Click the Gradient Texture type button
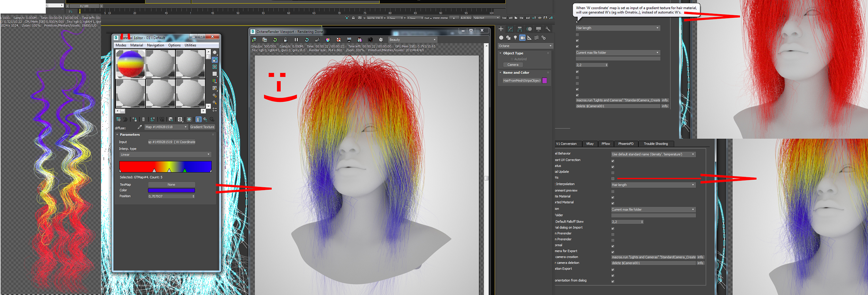The width and height of the screenshot is (868, 295). 202,127
